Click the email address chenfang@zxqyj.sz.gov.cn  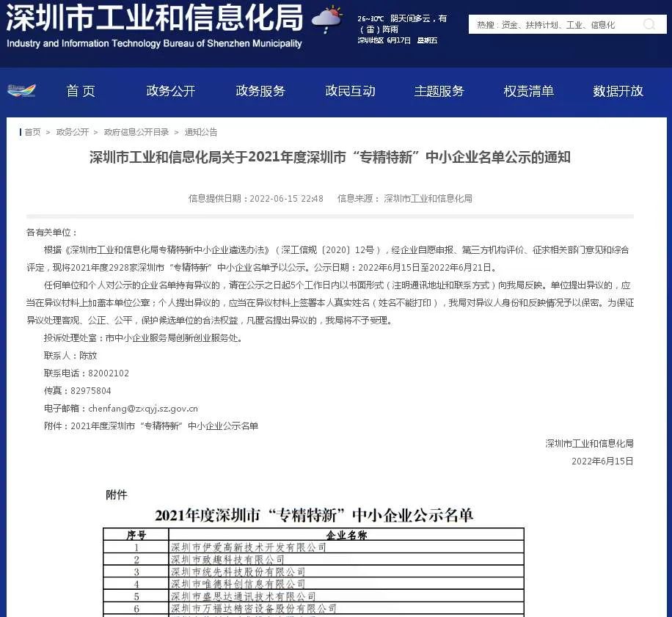142,409
